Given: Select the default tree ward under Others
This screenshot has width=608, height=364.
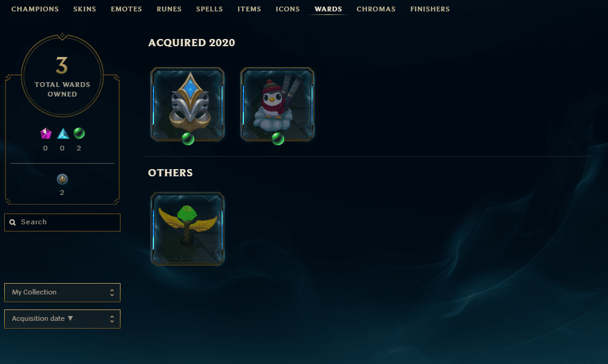Looking at the screenshot, I should click(187, 228).
